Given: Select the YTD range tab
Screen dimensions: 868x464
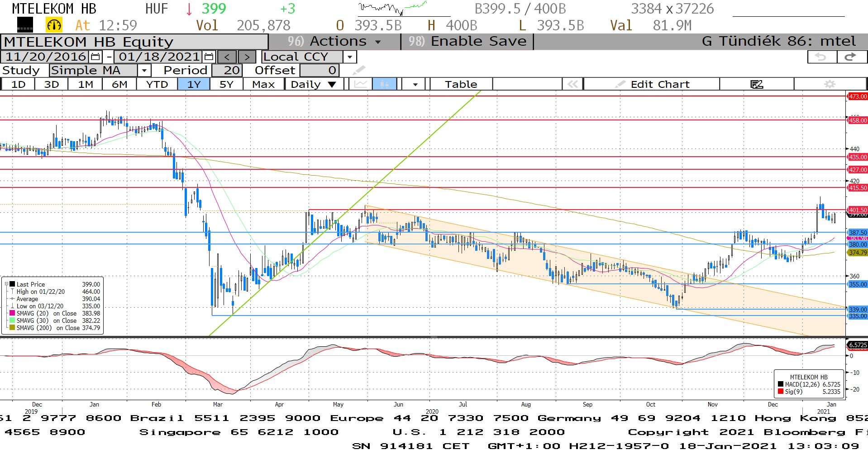Looking at the screenshot, I should pos(157,84).
